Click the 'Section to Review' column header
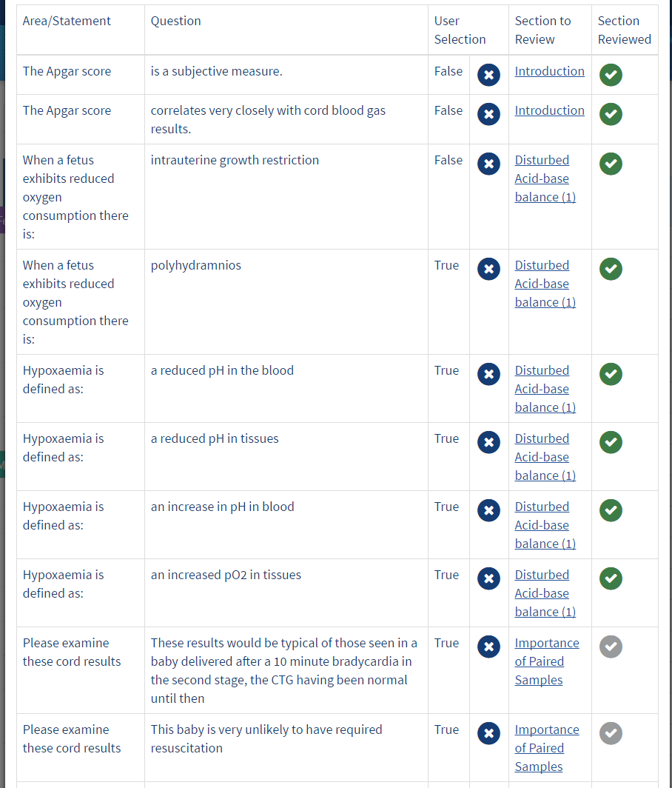This screenshot has width=672, height=788. tap(542, 30)
